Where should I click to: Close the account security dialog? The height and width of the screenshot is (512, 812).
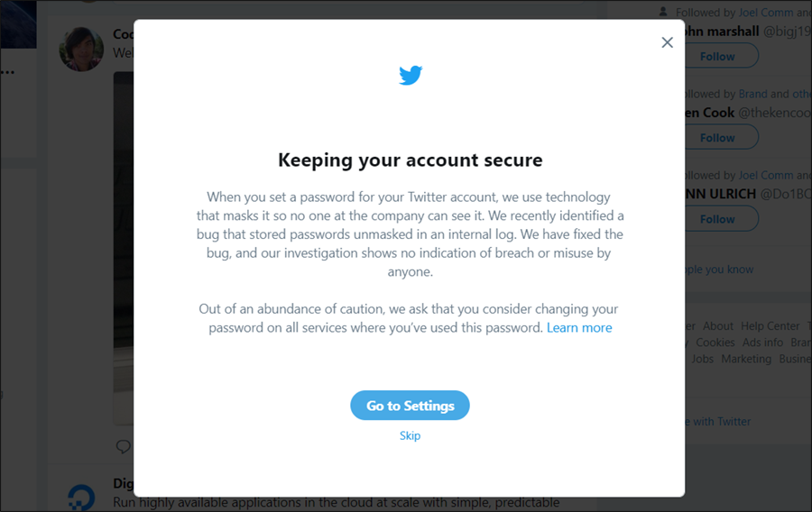[667, 42]
